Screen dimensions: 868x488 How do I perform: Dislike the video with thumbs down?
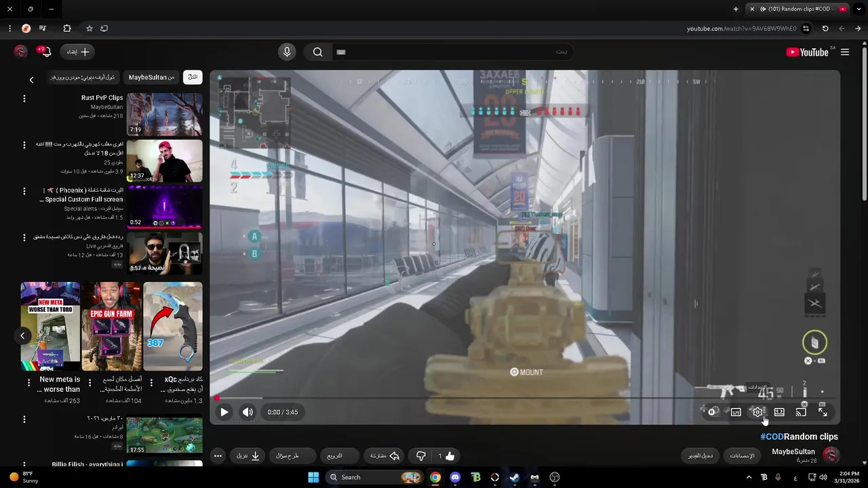click(x=420, y=456)
